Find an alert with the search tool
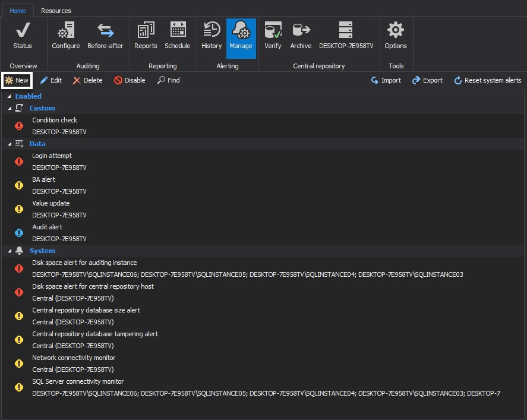Screen dimensions: 527x420 click(168, 80)
